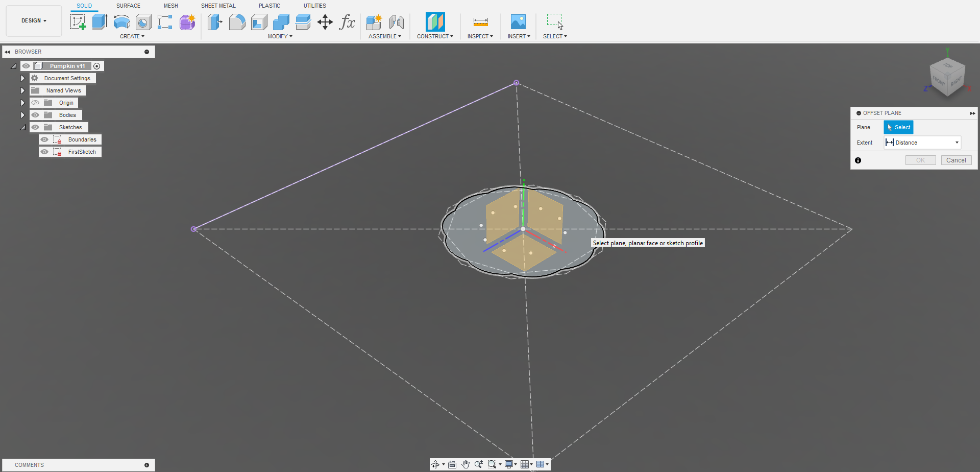This screenshot has width=980, height=472.
Task: Hide the Sketches folder
Action: pos(35,127)
